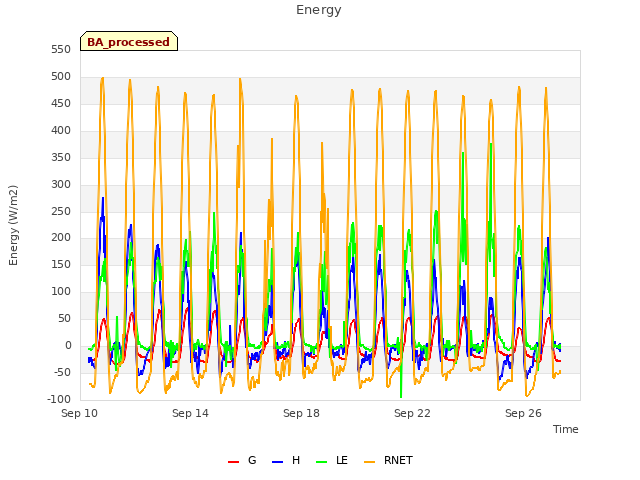Click the Time axis label

[x=566, y=429]
